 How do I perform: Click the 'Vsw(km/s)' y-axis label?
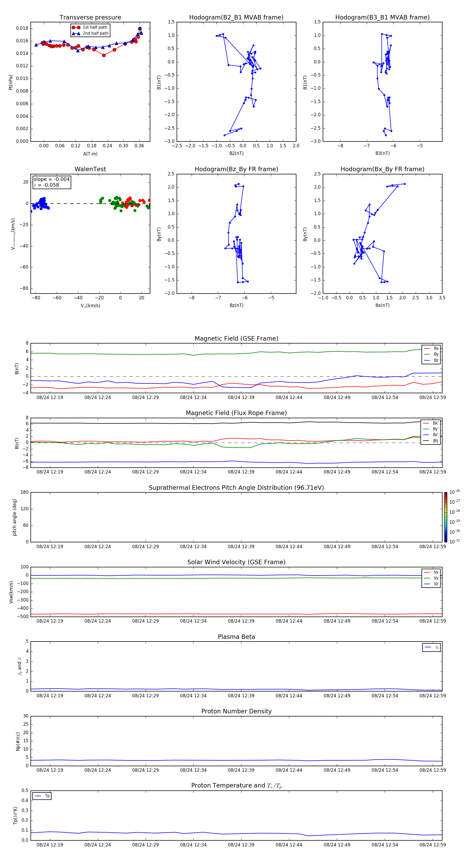click(11, 592)
